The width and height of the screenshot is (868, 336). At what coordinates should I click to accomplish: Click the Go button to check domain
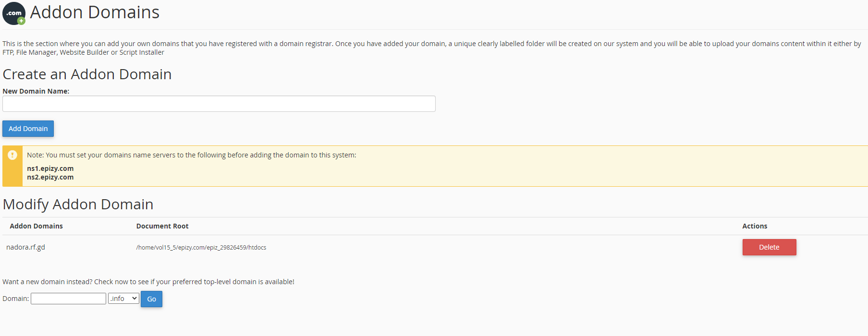[x=151, y=299]
